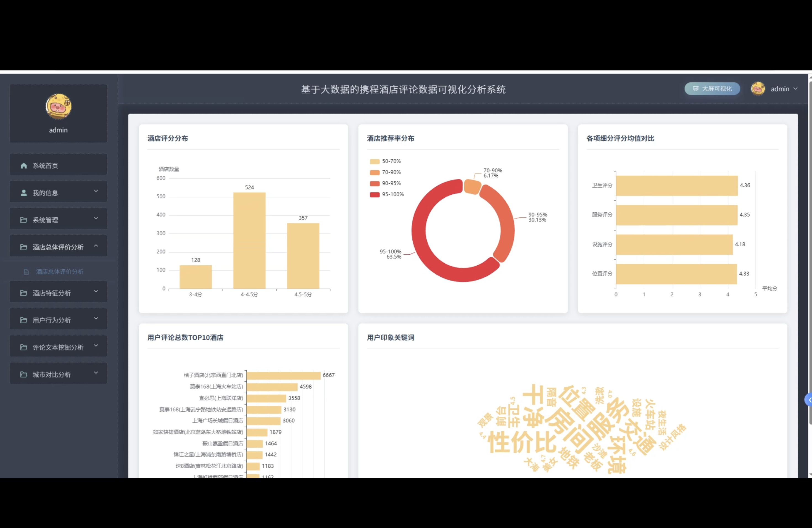The width and height of the screenshot is (812, 528).
Task: Click the folder icon beside 用户行为分析
Action: 23,320
